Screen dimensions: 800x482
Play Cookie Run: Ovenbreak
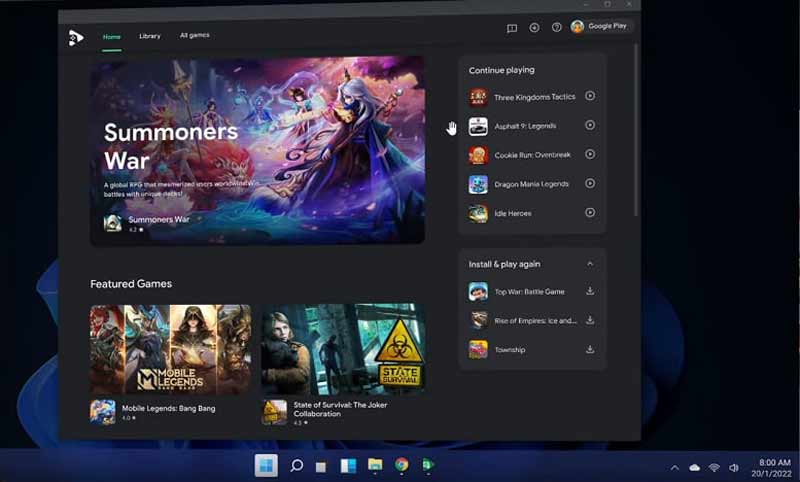click(590, 154)
